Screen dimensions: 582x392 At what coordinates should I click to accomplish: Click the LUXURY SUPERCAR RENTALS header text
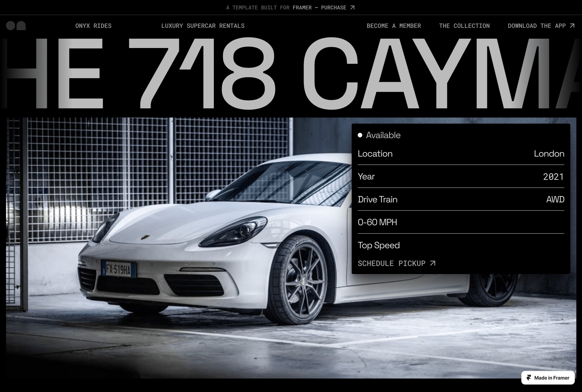tap(203, 26)
